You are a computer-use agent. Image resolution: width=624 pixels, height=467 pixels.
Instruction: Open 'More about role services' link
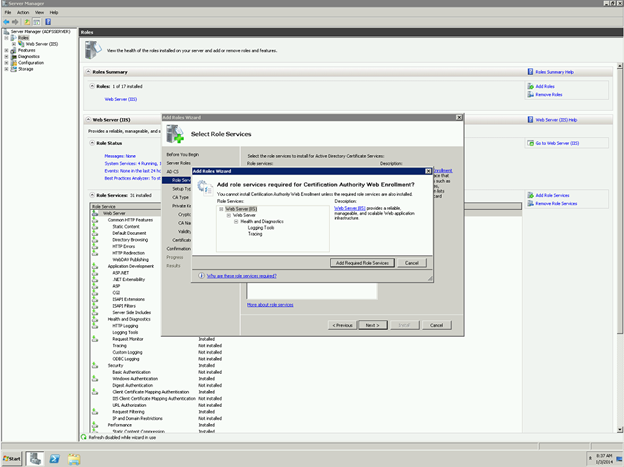(270, 305)
